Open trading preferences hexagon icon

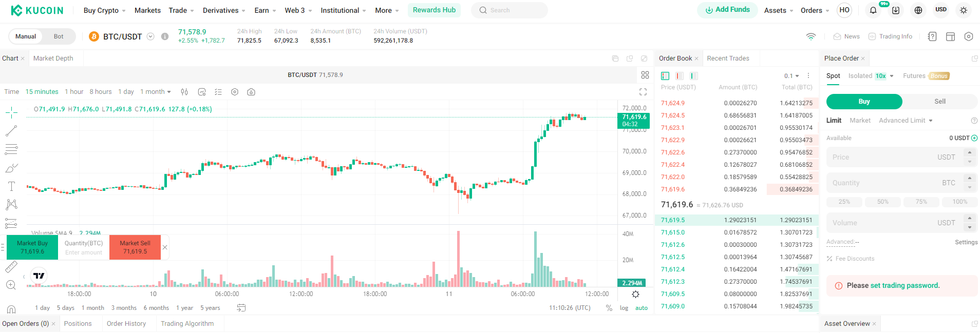pyautogui.click(x=969, y=36)
